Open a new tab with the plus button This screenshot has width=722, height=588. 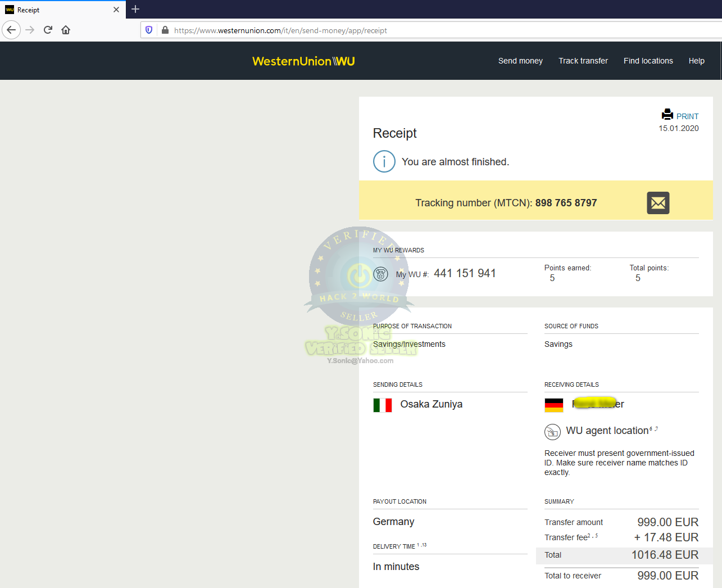click(135, 9)
